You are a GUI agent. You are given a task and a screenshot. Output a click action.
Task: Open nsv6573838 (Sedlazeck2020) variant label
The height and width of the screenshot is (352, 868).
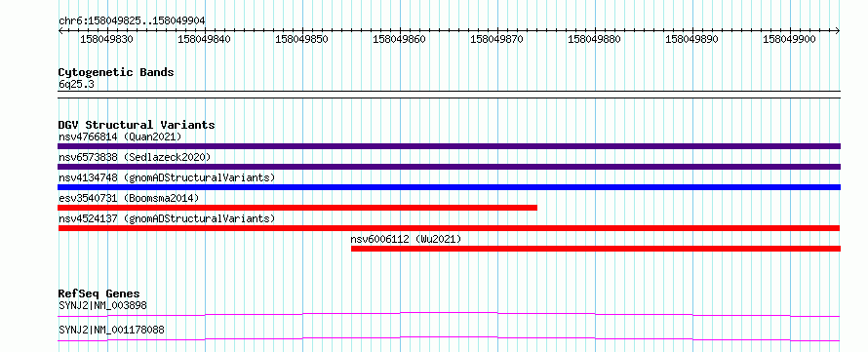coord(135,157)
